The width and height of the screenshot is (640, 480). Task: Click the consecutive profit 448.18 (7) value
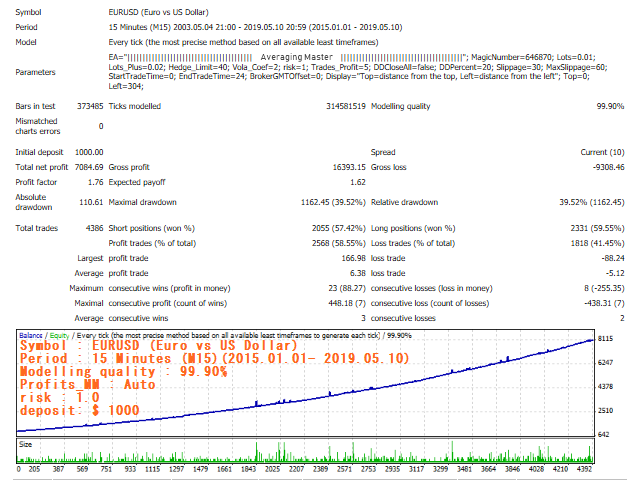(347, 304)
